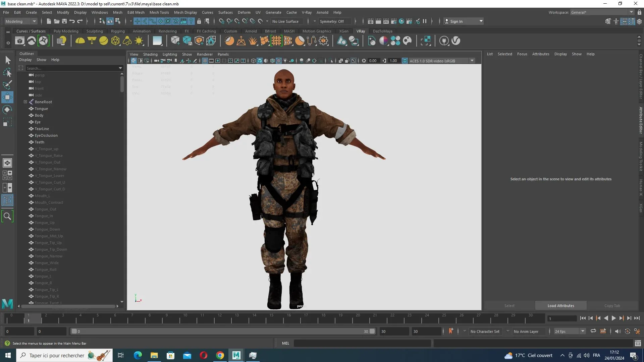Click inside the MEL command line field
The height and width of the screenshot is (362, 644).
pos(362,343)
